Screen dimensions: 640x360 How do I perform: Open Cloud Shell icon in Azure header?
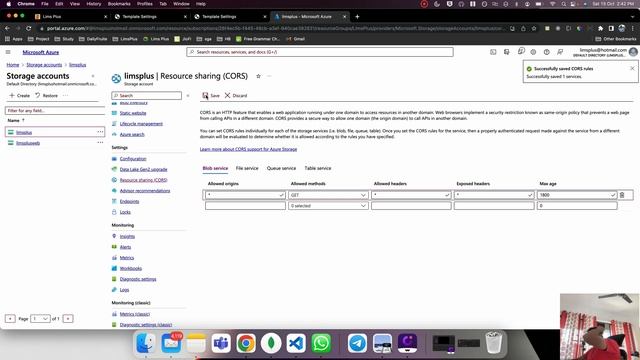click(493, 52)
